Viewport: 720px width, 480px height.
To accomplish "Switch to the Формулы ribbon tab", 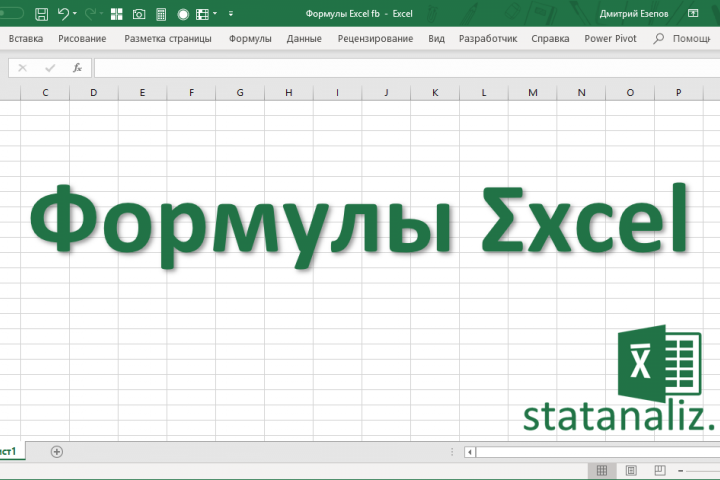I will (250, 39).
